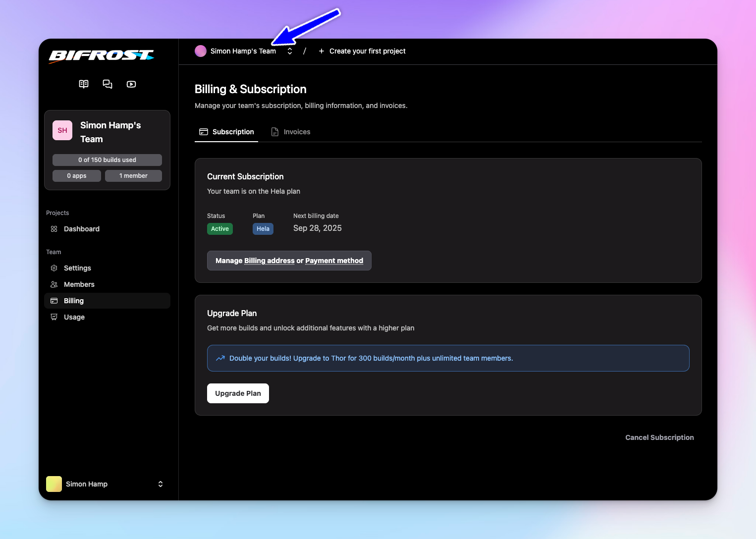Open the Members page
The image size is (756, 539).
click(x=79, y=284)
